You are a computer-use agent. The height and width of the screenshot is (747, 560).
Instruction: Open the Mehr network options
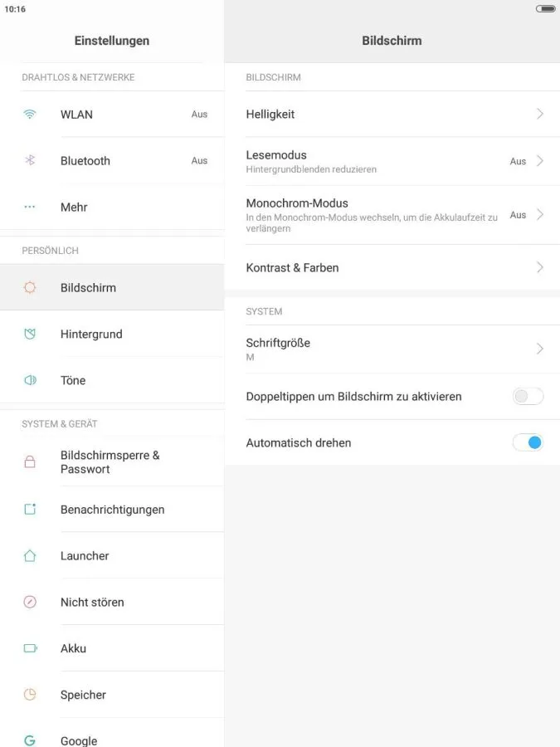(112, 207)
